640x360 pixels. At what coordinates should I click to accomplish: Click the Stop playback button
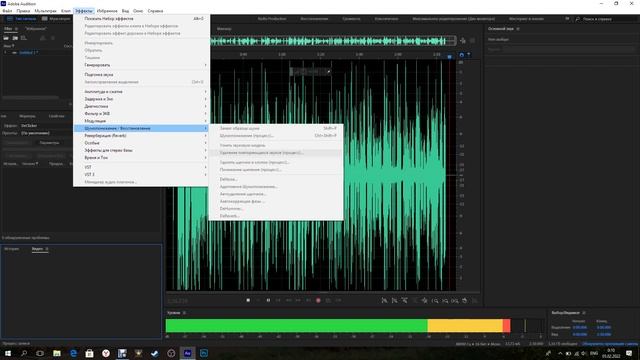pyautogui.click(x=248, y=300)
